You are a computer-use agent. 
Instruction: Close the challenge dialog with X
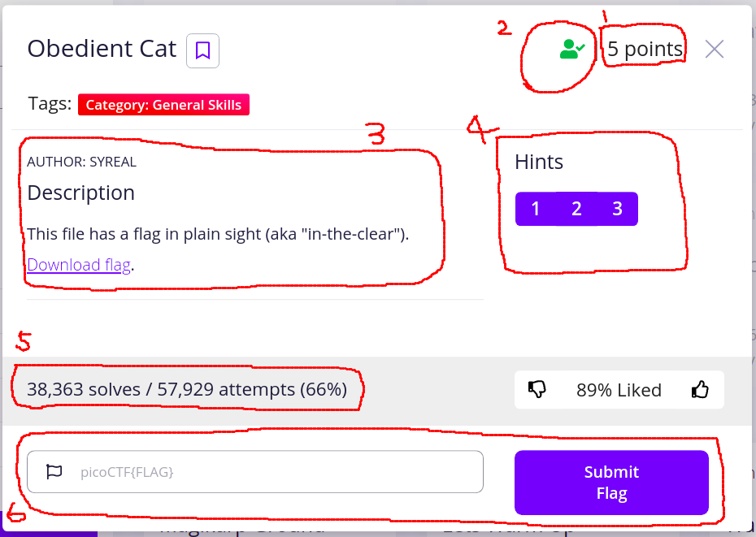point(714,50)
